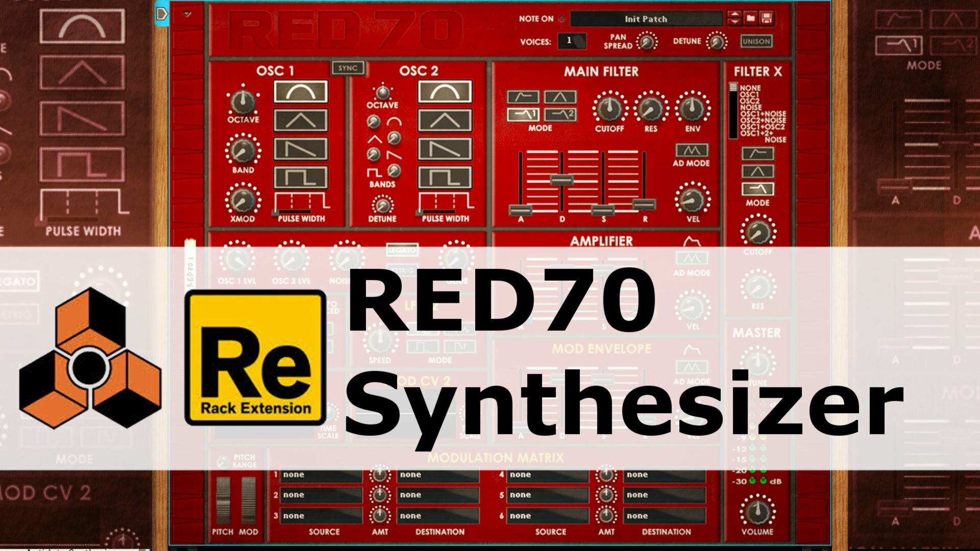Click the save patch floppy disk icon
Viewport: 980px width, 551px height.
click(x=766, y=19)
